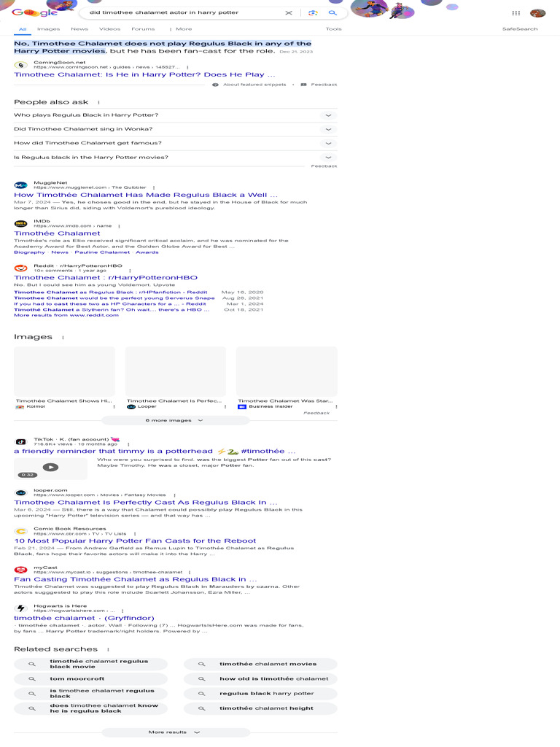Open 'Timothee Chalamet: Is He in Harry Potter?' link
Viewport: 560px width, 747px height.
click(144, 75)
